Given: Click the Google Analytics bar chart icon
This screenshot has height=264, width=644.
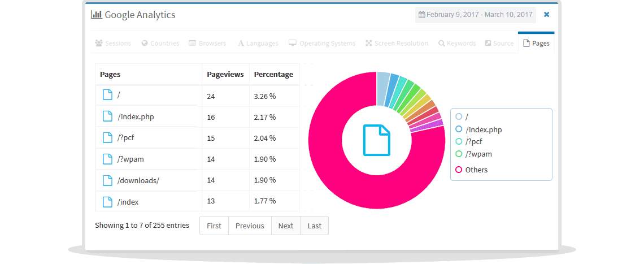Looking at the screenshot, I should (96, 15).
